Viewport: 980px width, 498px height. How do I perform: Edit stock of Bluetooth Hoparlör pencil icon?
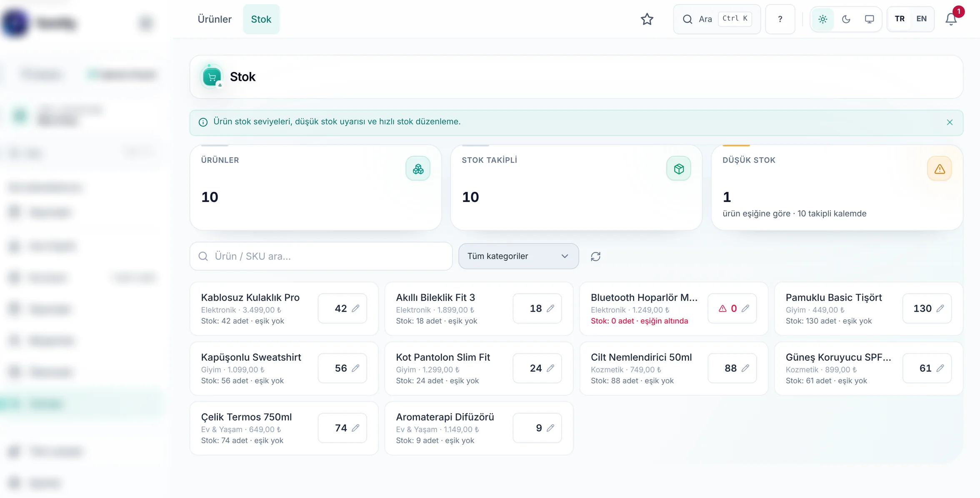[745, 308]
